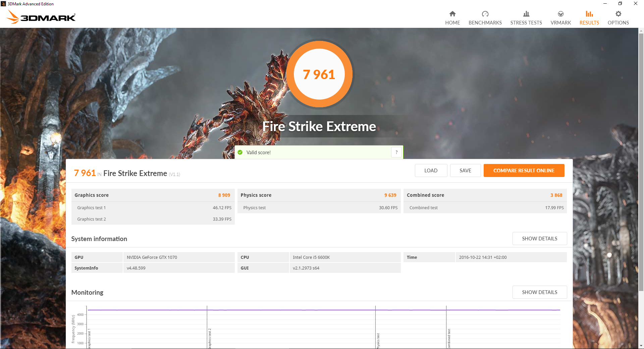Go to VRMARK tab label
This screenshot has height=349, width=644.
point(560,23)
